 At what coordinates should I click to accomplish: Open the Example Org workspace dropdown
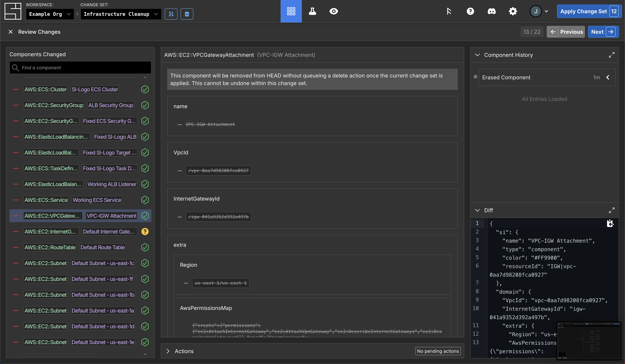tap(50, 14)
